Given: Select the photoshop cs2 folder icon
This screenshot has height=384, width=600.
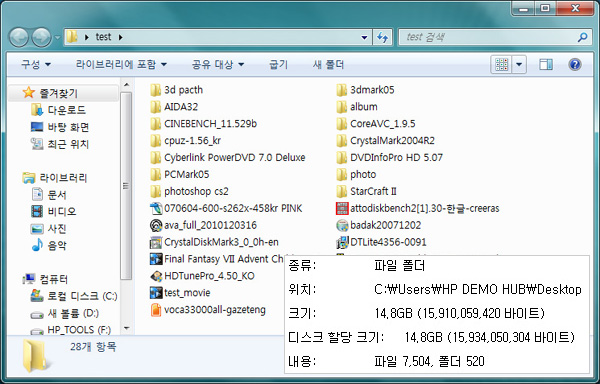Looking at the screenshot, I should 155,191.
